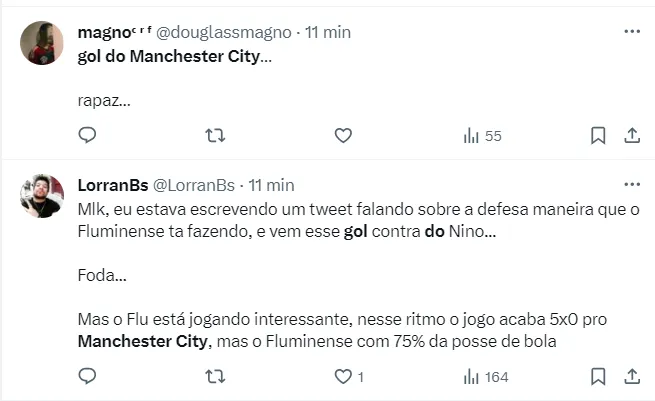The height and width of the screenshot is (401, 655).
Task: Open more options for LorranBs's tweet
Action: tap(632, 185)
